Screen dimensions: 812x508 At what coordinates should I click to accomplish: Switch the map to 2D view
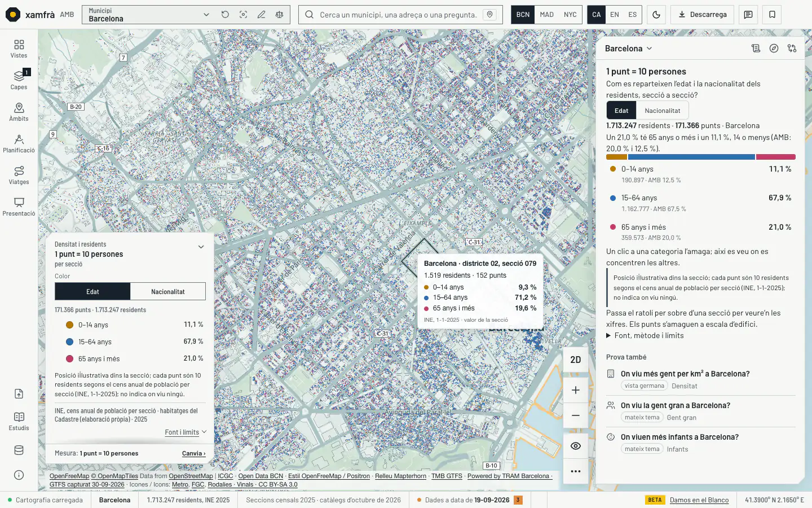tap(576, 360)
